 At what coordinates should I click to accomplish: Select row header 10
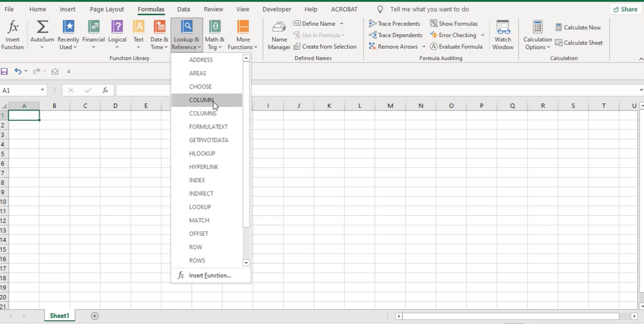pyautogui.click(x=4, y=202)
